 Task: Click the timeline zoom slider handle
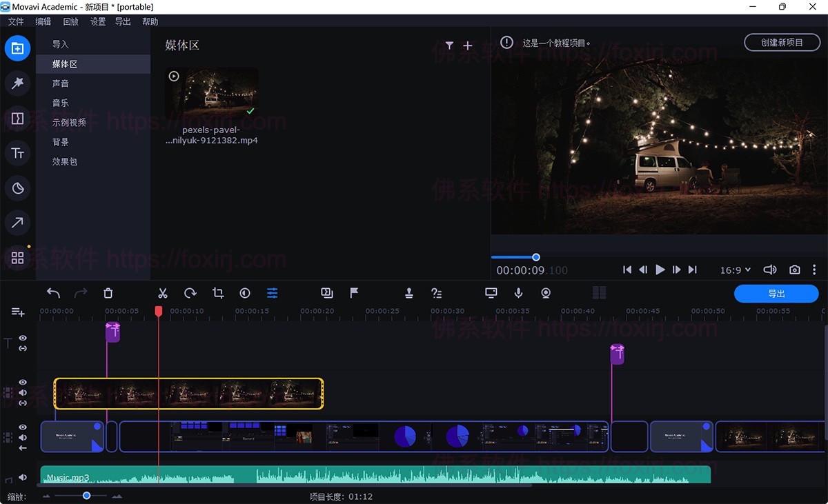(x=86, y=496)
